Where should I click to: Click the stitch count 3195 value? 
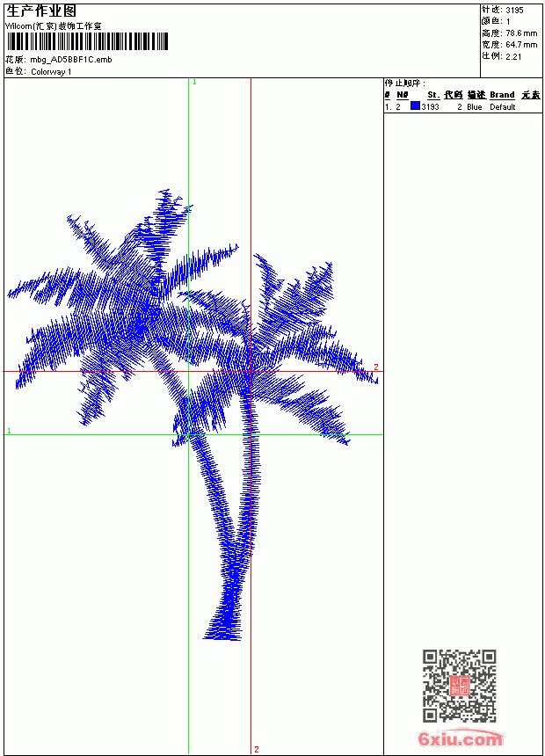pyautogui.click(x=514, y=11)
